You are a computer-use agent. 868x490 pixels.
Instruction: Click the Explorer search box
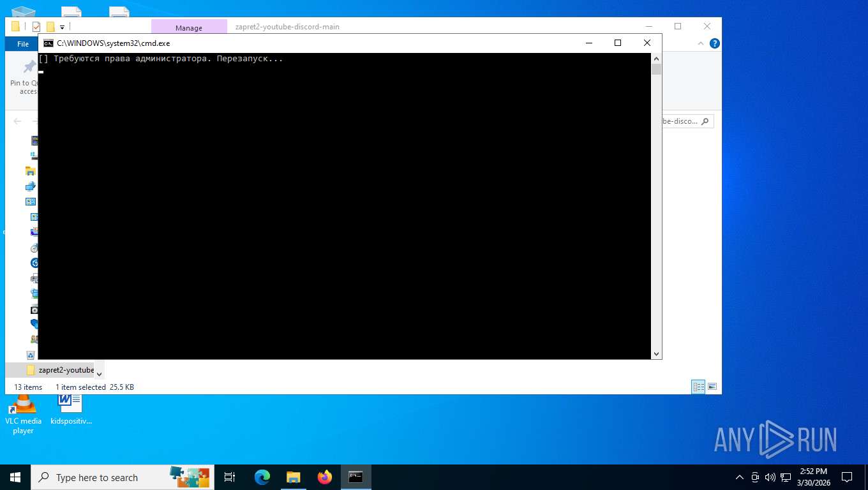[687, 121]
